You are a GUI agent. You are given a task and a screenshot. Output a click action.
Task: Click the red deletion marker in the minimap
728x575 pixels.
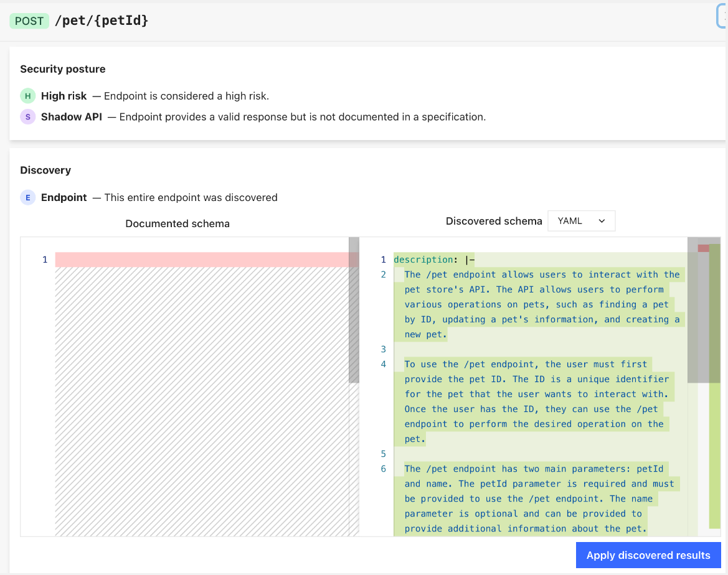(702, 248)
